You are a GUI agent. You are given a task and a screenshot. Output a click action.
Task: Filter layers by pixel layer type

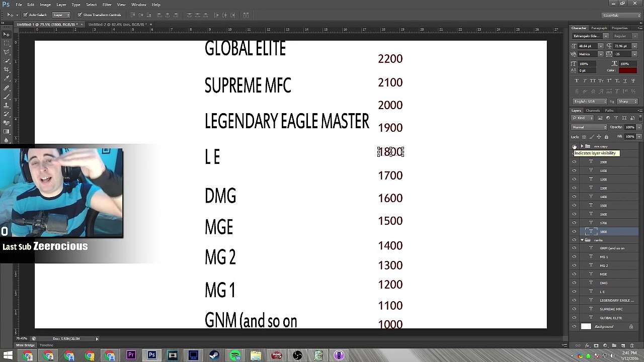pos(600,118)
